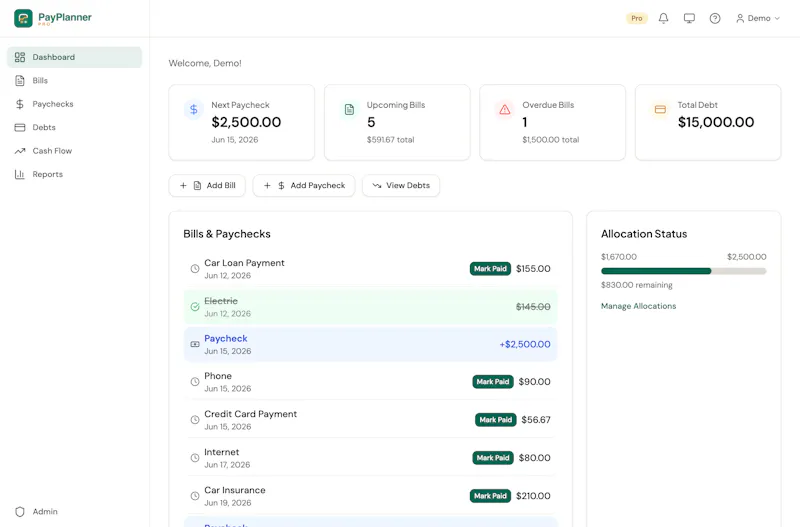Click the card icon on Total Debt card
Image resolution: width=800 pixels, height=527 pixels.
[660, 109]
